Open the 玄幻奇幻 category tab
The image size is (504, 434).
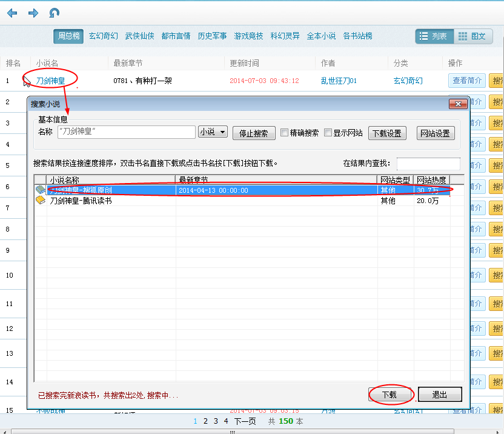coord(103,36)
